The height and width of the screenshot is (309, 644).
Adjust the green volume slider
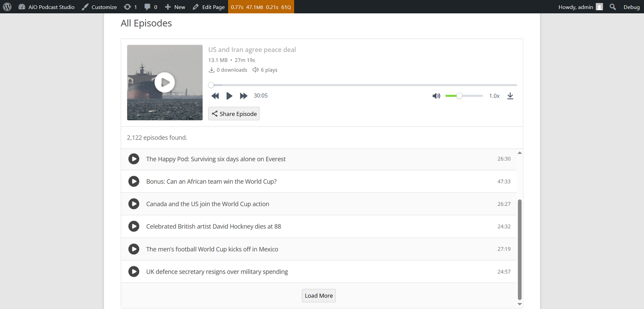coord(464,96)
